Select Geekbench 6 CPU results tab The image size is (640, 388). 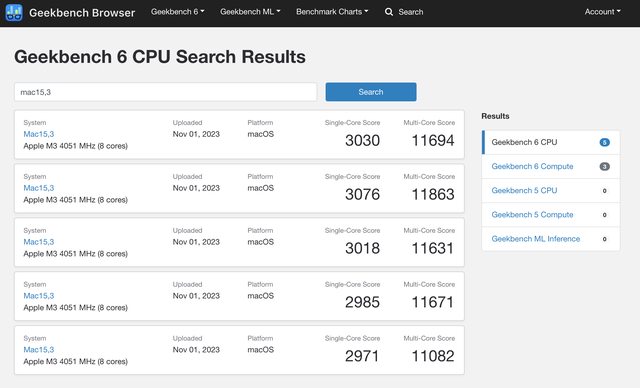551,142
